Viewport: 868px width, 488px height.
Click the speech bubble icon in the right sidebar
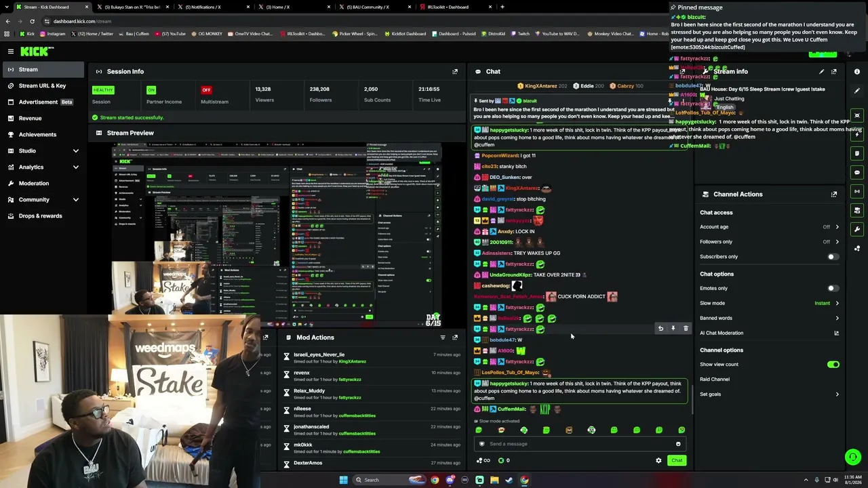(x=857, y=172)
